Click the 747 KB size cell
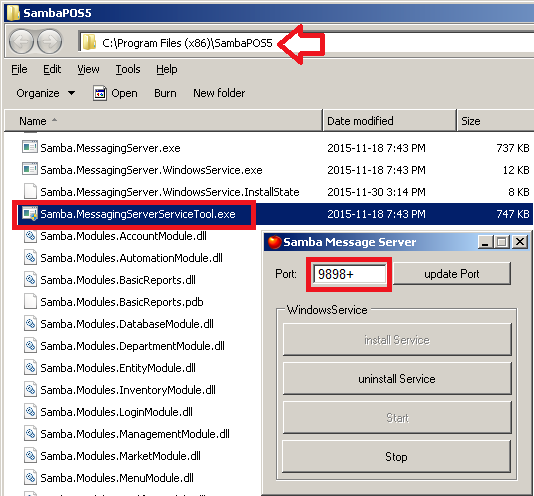Viewport: 534px width, 496px height. point(513,214)
